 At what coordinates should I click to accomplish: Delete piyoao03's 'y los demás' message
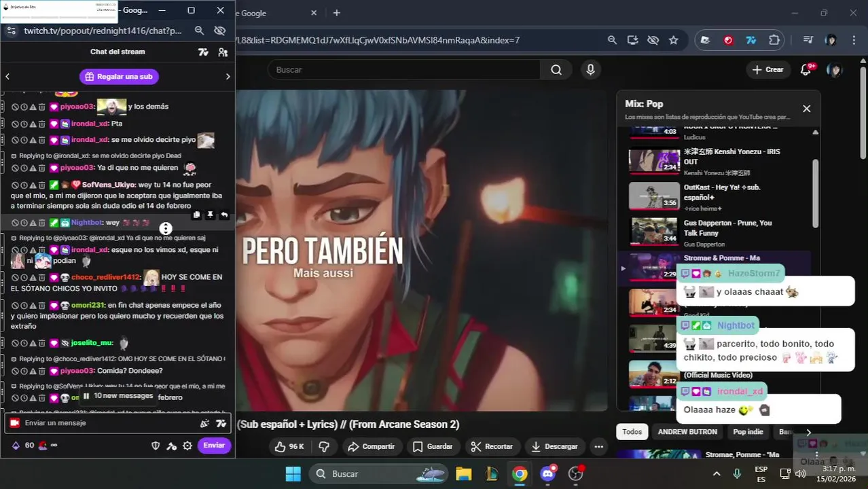tap(41, 107)
